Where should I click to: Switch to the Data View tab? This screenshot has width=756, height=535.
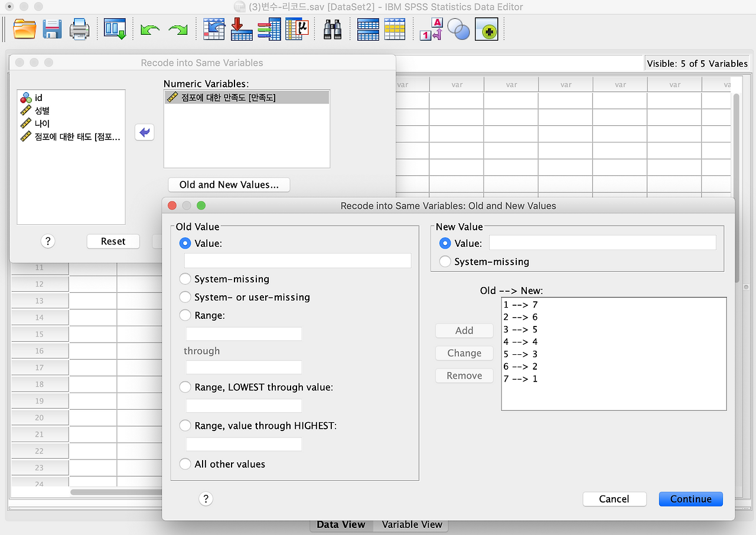coord(341,524)
